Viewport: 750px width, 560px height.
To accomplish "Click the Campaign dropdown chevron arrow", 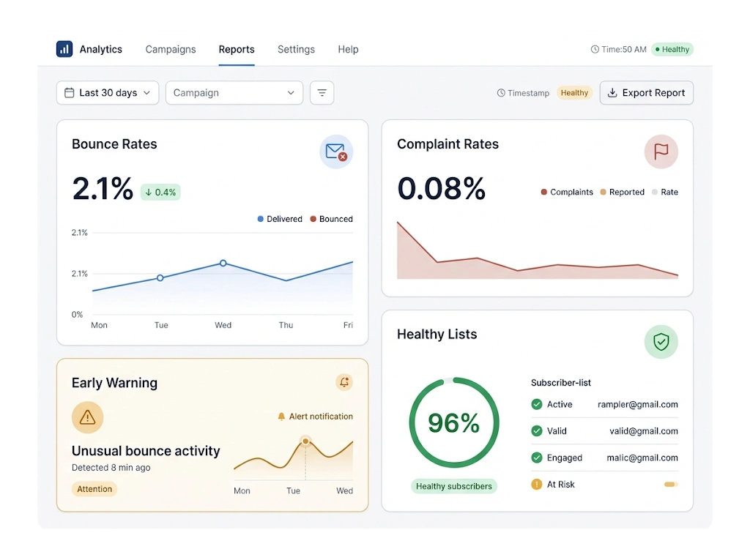I will pos(290,93).
